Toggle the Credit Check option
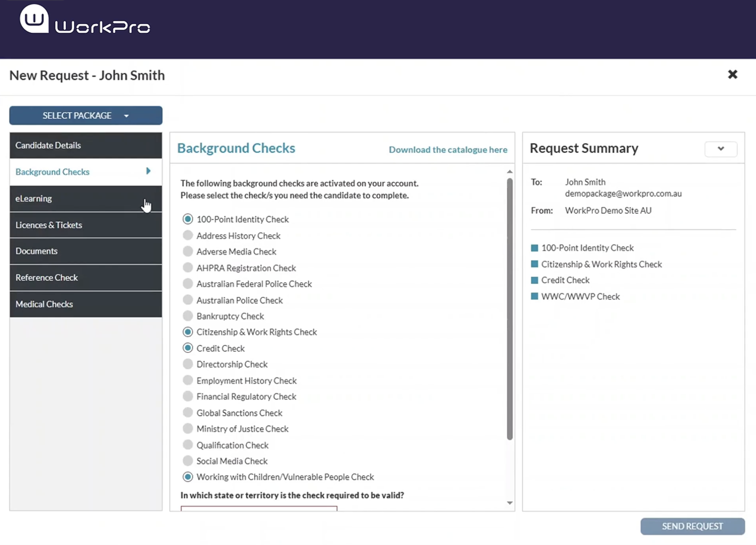 tap(188, 348)
